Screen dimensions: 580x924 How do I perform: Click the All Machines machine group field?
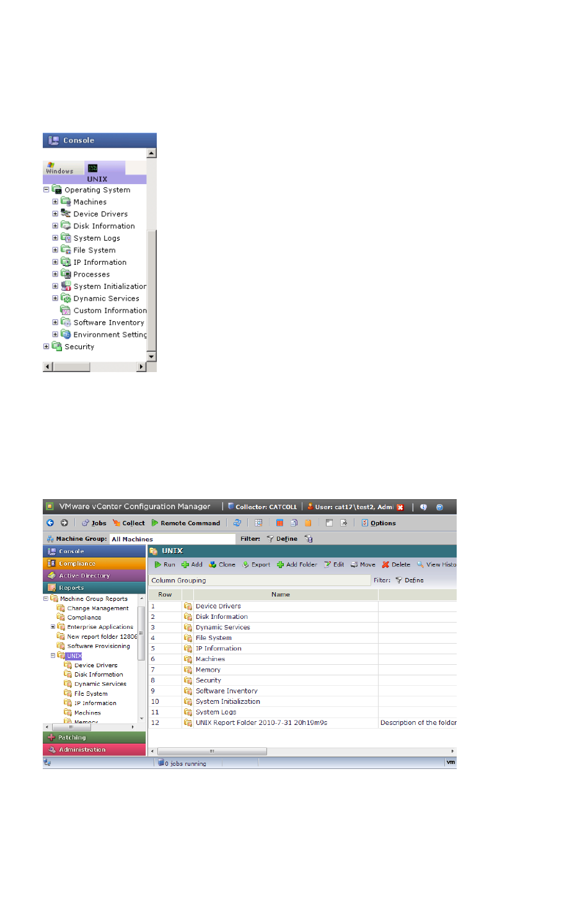pyautogui.click(x=173, y=539)
